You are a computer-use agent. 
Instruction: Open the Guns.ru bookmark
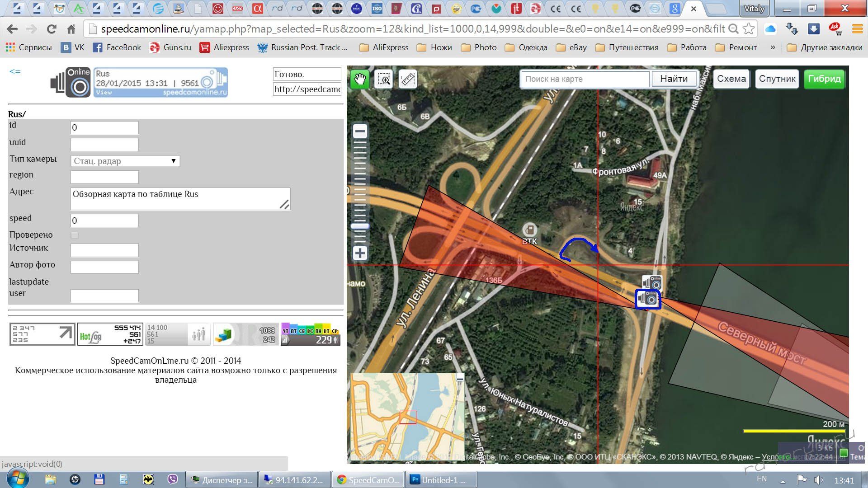click(170, 47)
